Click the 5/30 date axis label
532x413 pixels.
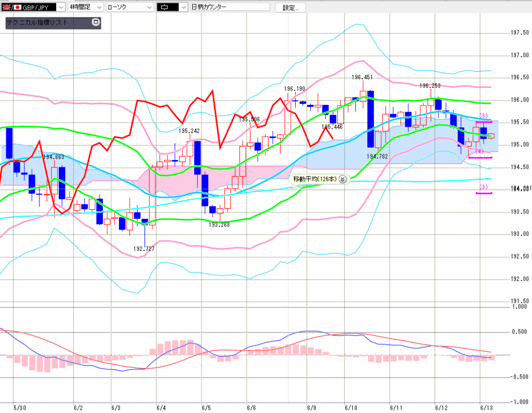[x=20, y=408]
